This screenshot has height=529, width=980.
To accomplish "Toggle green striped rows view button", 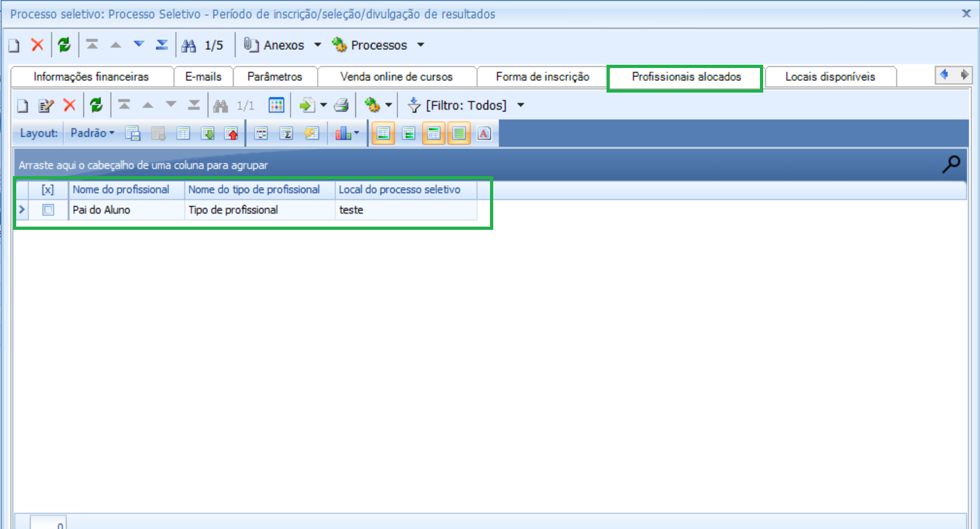I will coord(459,133).
